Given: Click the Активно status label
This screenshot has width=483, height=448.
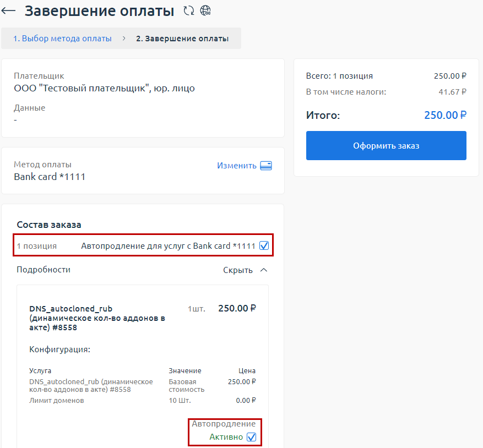Looking at the screenshot, I should (x=226, y=437).
